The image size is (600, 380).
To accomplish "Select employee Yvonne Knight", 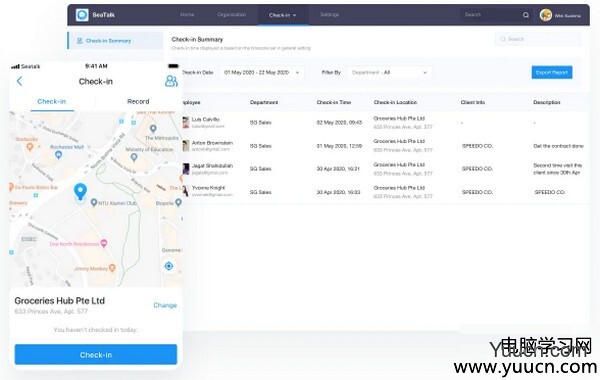I will [x=209, y=188].
